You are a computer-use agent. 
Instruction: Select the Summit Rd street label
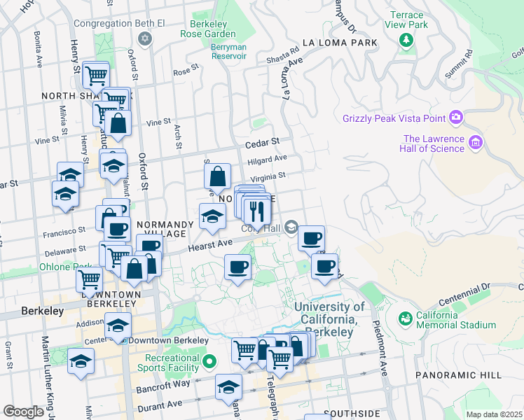click(x=459, y=64)
